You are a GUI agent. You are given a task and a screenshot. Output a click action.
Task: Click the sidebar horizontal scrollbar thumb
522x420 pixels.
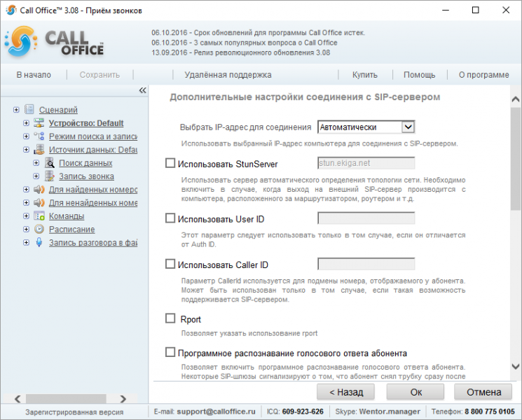[66, 398]
